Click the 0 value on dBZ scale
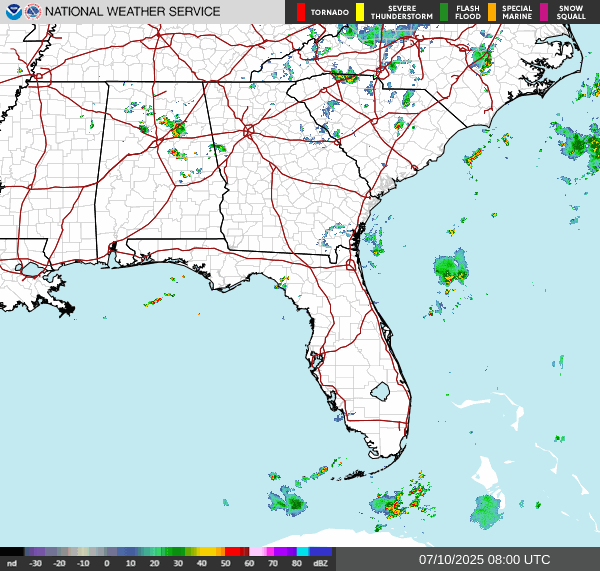This screenshot has width=600, height=571. tap(107, 563)
